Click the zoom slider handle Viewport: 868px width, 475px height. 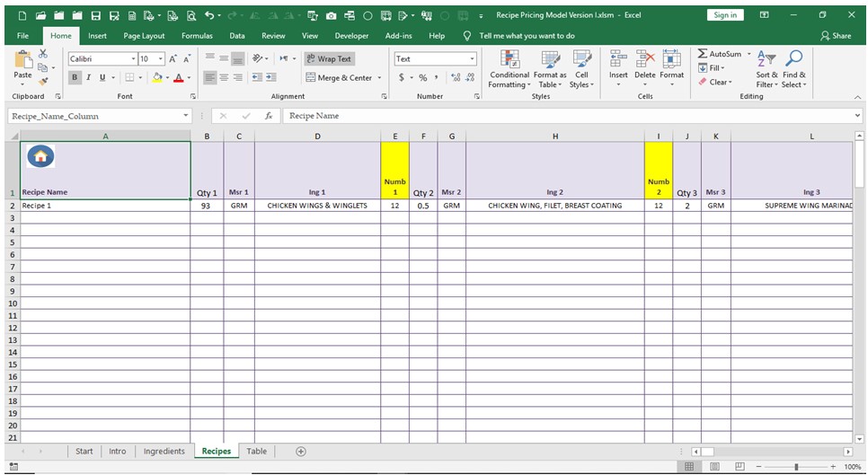pos(796,467)
